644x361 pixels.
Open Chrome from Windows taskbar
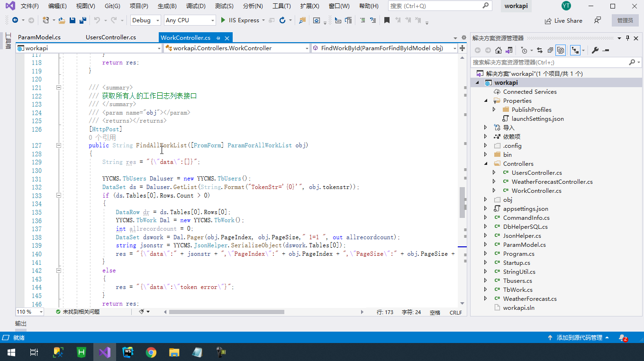(151, 352)
